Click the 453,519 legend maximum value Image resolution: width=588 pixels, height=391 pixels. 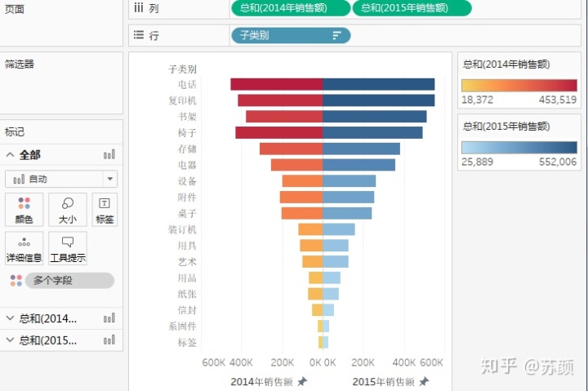558,100
